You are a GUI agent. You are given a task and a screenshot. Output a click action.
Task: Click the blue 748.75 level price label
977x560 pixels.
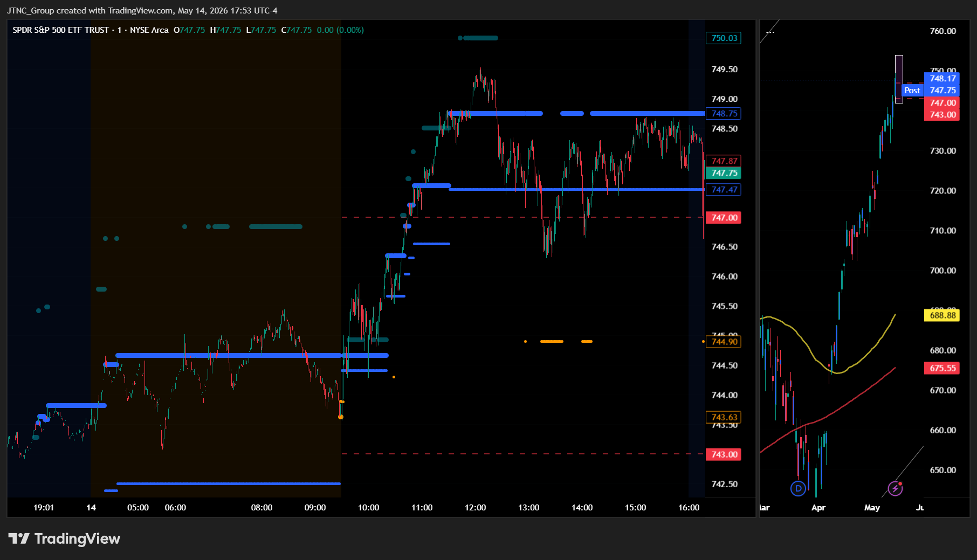[724, 114]
